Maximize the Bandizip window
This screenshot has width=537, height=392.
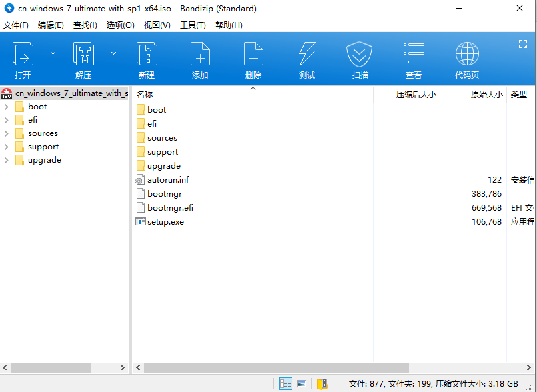489,8
